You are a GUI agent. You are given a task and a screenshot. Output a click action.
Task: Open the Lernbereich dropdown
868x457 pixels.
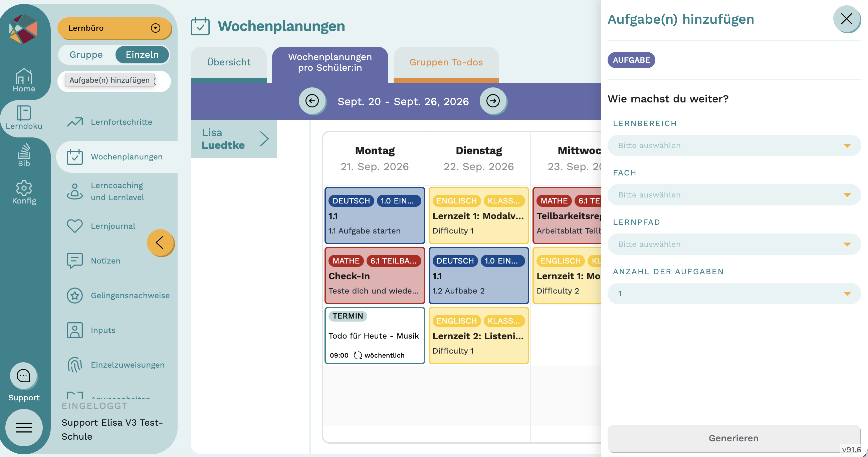(x=734, y=145)
